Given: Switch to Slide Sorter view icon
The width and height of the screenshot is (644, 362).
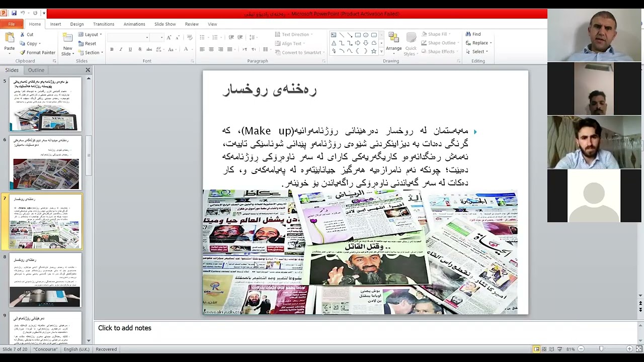Looking at the screenshot, I should click(544, 349).
